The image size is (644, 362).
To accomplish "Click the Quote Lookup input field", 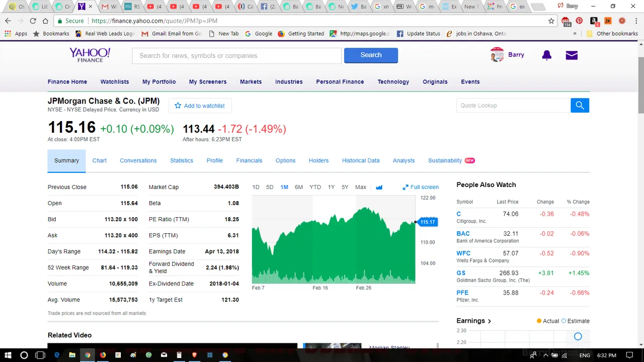I will click(x=513, y=105).
